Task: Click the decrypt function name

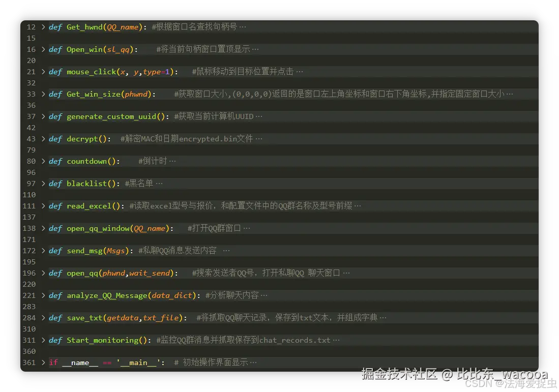Action: (x=82, y=139)
